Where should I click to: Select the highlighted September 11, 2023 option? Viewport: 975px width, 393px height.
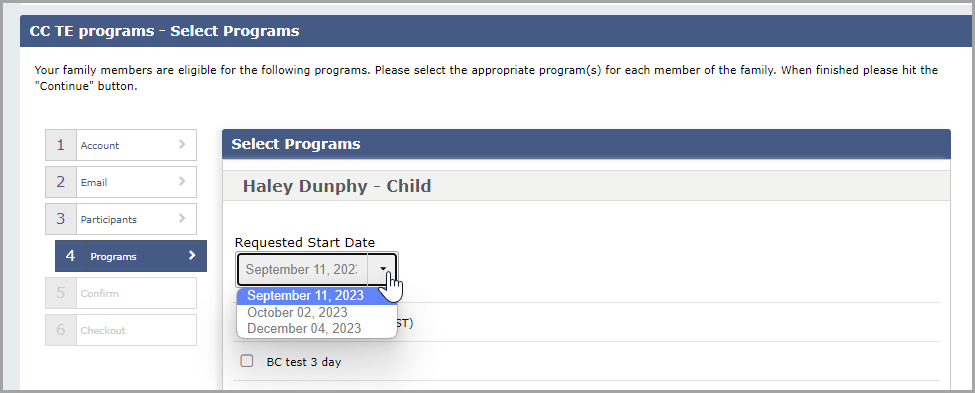coord(305,296)
